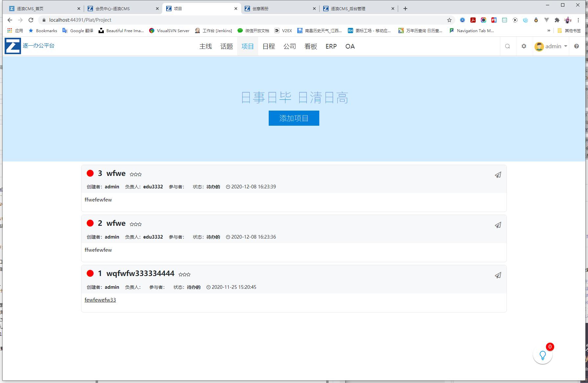Click the paper plane icon on project 3 wfwe
Screen dimensions: 588x383
(x=498, y=175)
